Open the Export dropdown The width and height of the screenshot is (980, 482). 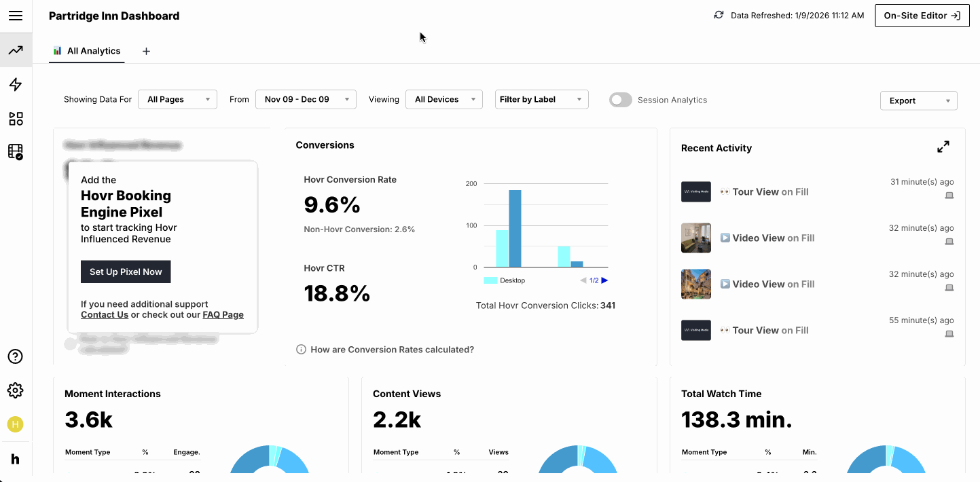coord(918,100)
